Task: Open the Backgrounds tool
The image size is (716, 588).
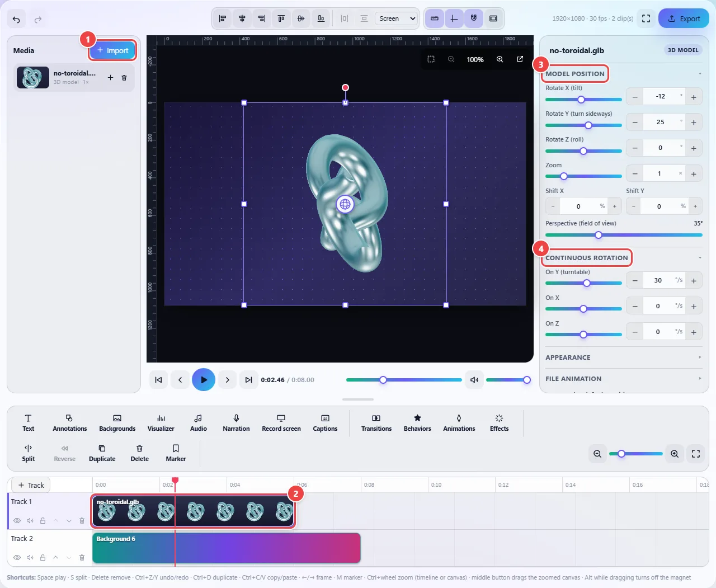Action: [117, 423]
